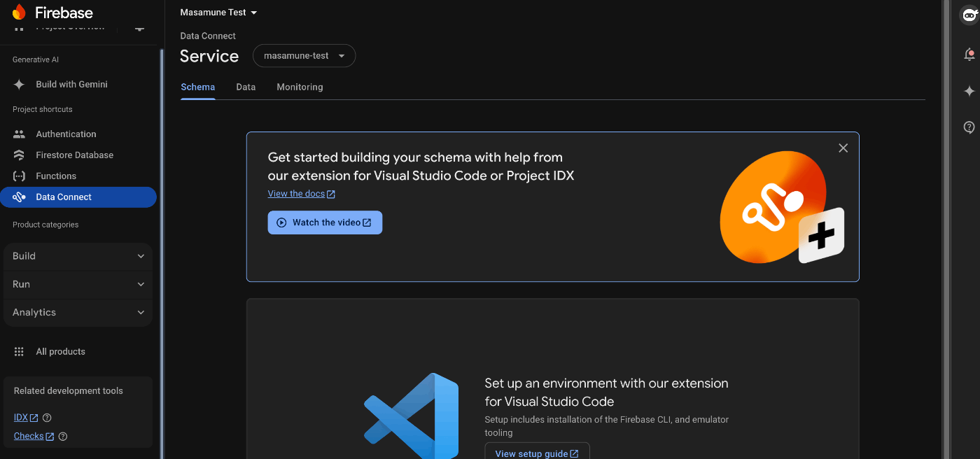Click the Watch the video button
The width and height of the screenshot is (980, 459).
click(x=325, y=223)
